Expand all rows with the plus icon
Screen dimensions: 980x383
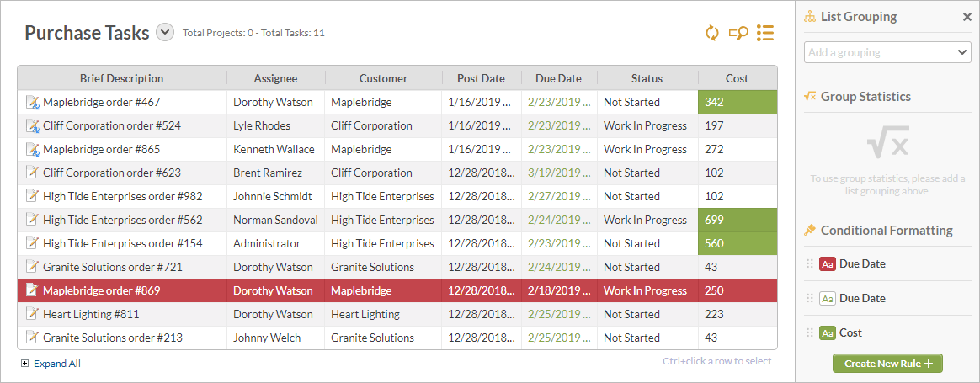click(25, 364)
